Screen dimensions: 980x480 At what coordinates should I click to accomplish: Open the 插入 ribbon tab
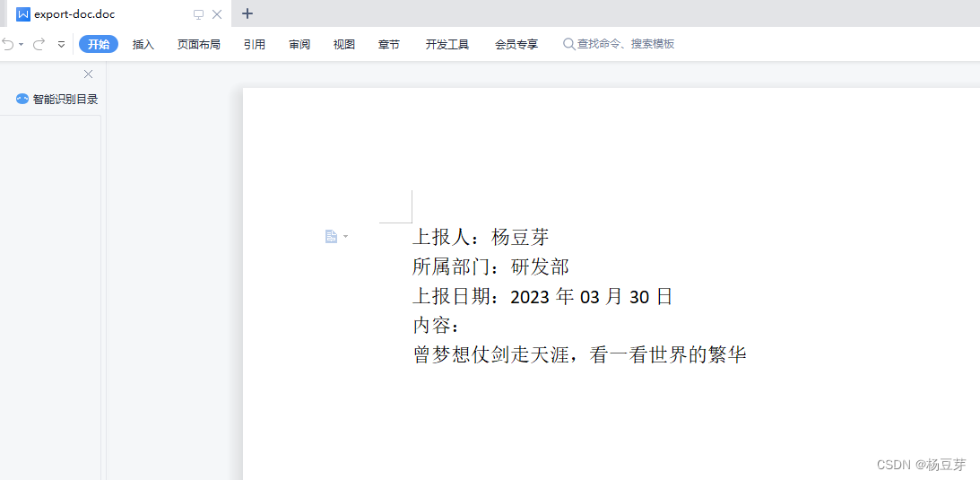pyautogui.click(x=143, y=44)
